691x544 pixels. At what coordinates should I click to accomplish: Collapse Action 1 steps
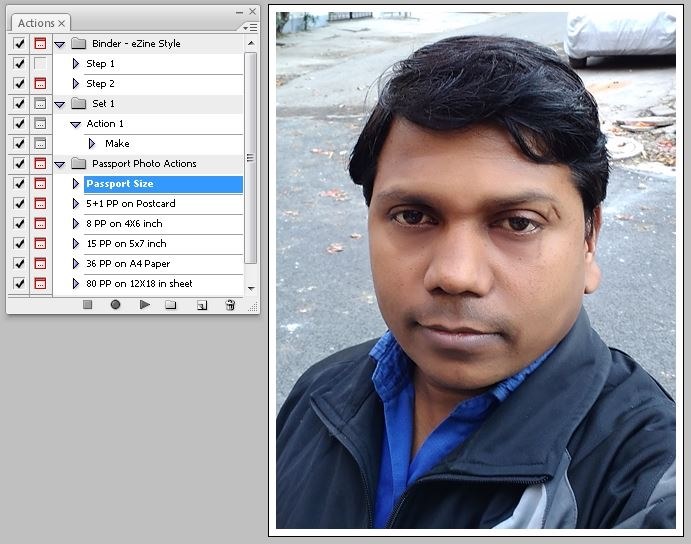tap(75, 124)
